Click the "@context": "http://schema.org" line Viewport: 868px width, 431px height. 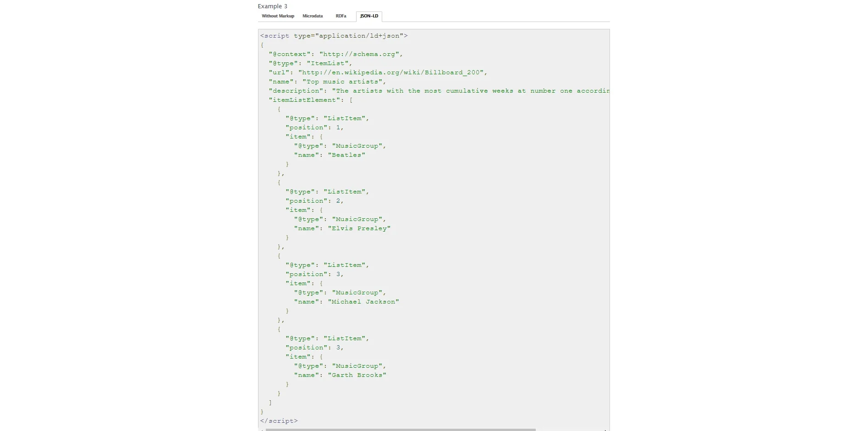pyautogui.click(x=335, y=54)
